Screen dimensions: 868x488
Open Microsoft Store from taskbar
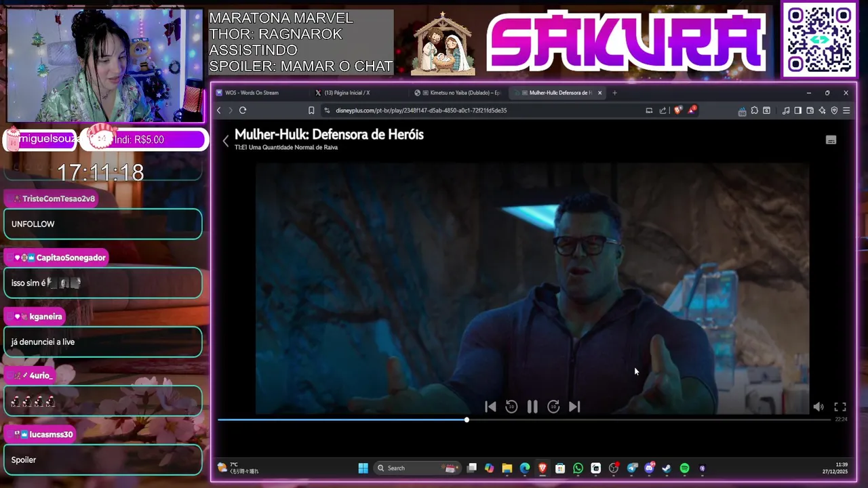(560, 468)
